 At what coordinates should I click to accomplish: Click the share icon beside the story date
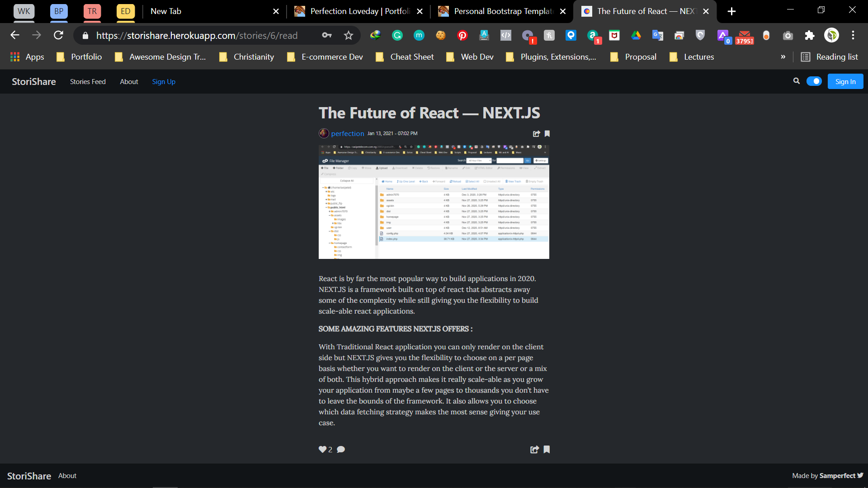537,134
